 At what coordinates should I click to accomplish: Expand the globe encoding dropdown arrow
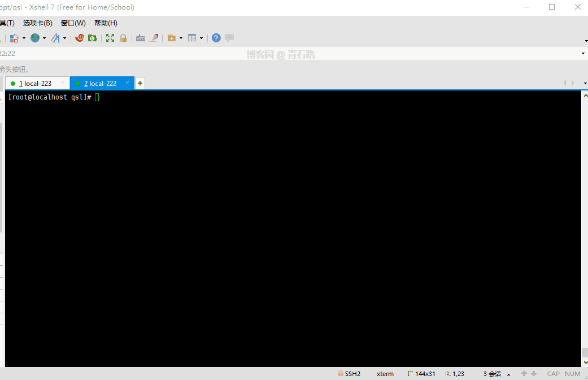44,38
